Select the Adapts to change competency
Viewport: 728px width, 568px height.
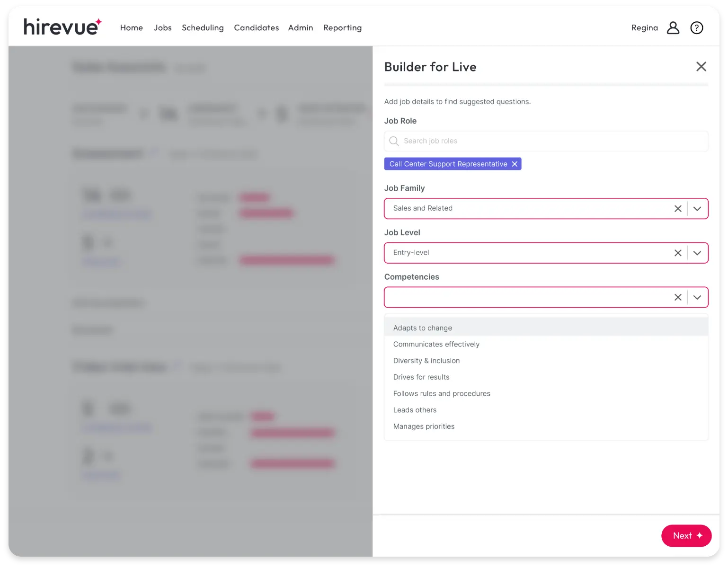[x=422, y=328]
